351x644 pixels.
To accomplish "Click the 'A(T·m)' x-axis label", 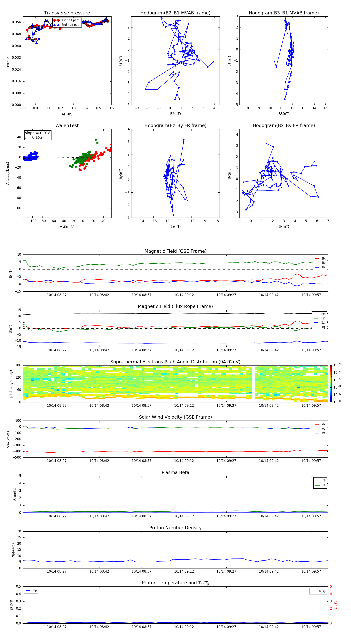I will tap(67, 114).
